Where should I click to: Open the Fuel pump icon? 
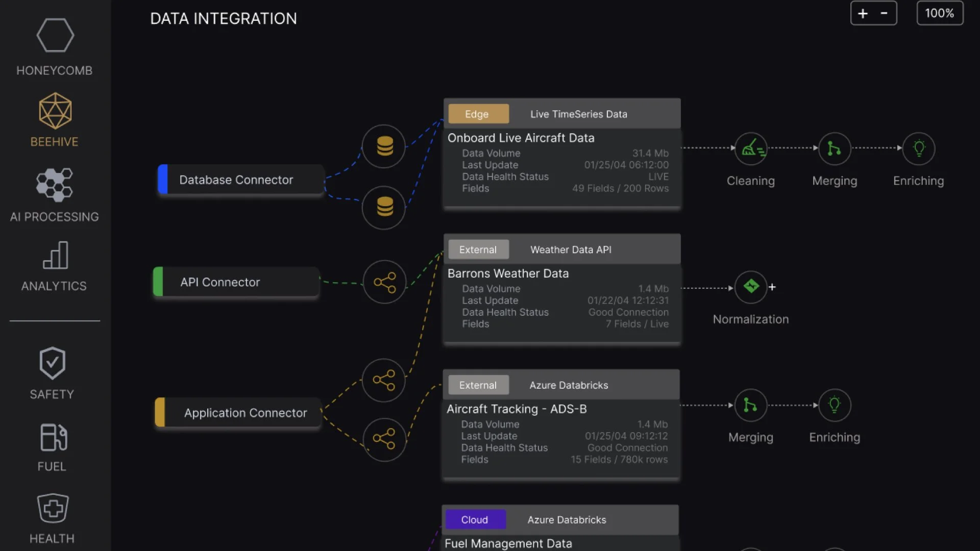53,437
